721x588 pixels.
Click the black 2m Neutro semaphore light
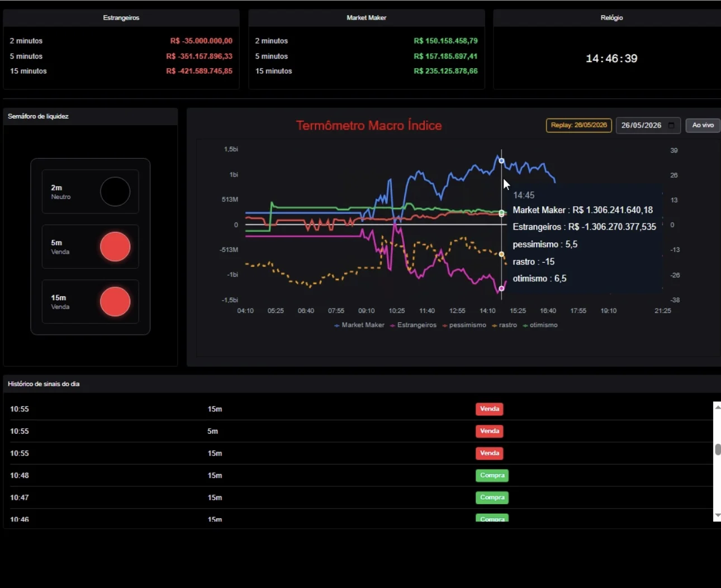tap(115, 192)
